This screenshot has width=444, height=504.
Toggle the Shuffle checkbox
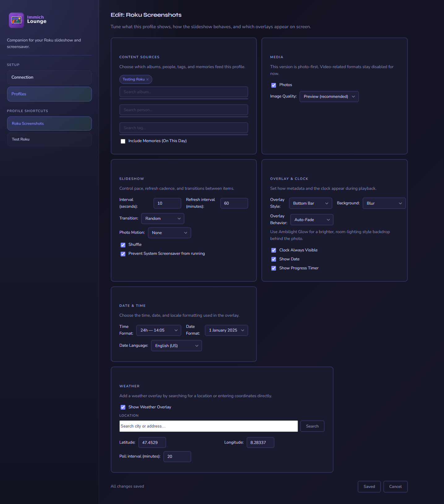[x=123, y=245]
